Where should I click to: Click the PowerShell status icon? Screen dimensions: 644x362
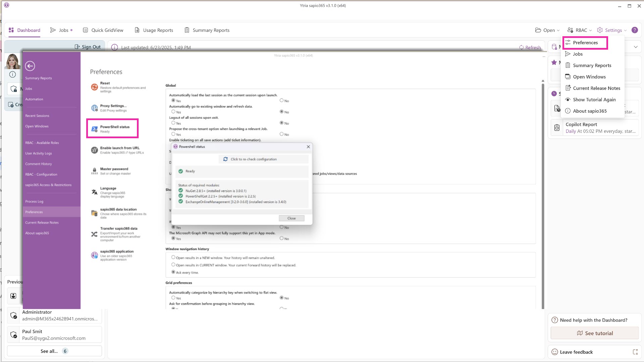pyautogui.click(x=94, y=129)
